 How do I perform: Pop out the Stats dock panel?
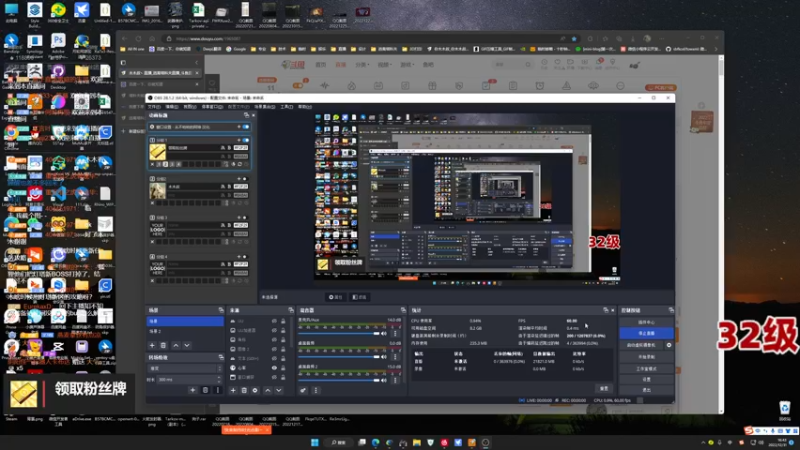pos(606,310)
